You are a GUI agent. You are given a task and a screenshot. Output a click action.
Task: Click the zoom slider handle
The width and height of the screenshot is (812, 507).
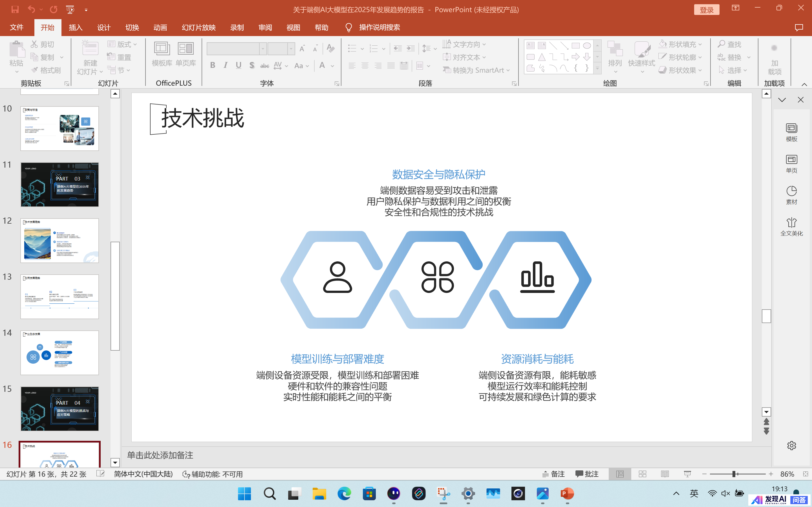click(734, 474)
